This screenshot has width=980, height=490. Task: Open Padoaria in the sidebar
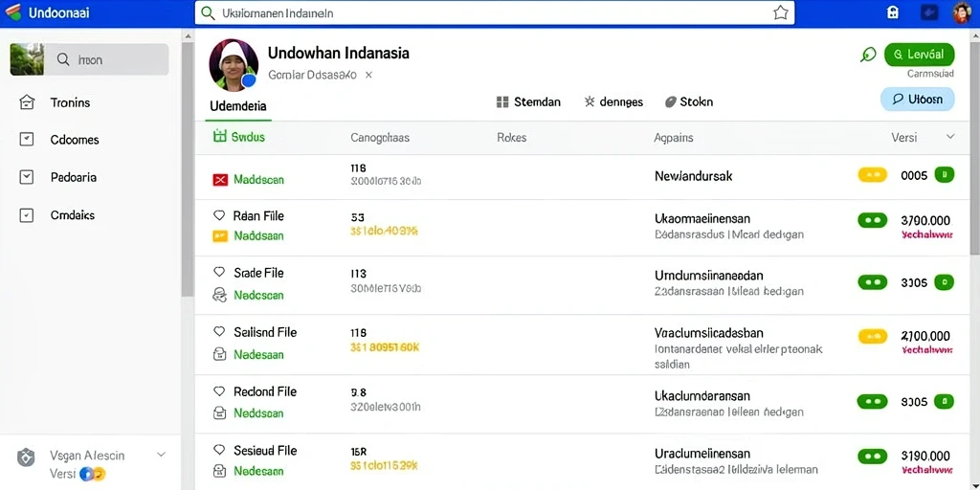pyautogui.click(x=73, y=177)
